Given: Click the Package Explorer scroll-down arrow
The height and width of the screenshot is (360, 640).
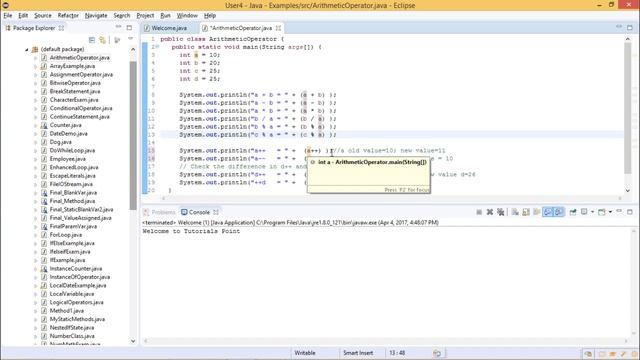Looking at the screenshot, I should tap(133, 341).
